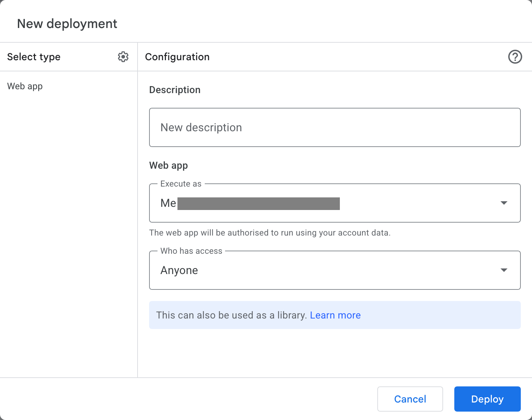This screenshot has height=420, width=532.
Task: Open the Who has access dropdown
Action: click(335, 270)
